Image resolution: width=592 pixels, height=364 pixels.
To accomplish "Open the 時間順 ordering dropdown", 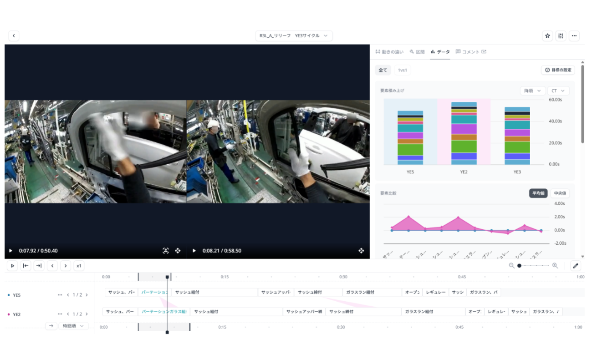I will pos(73,326).
